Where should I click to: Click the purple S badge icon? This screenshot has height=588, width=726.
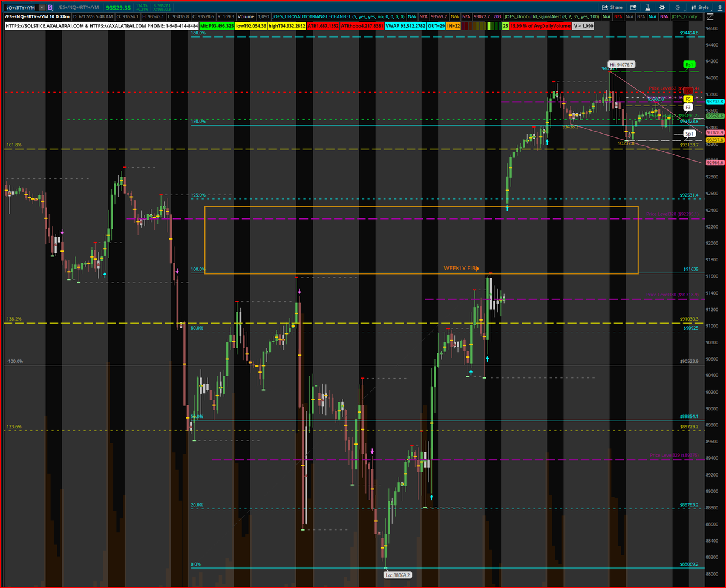tap(50, 8)
